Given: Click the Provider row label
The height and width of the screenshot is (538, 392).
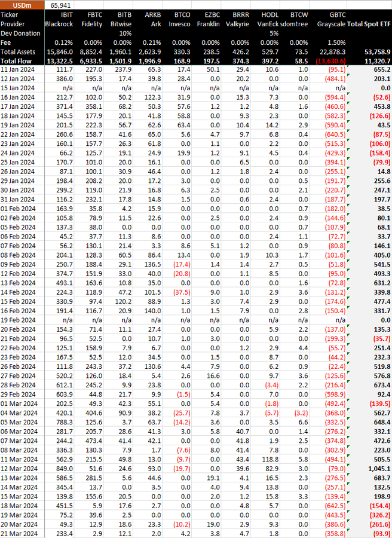Looking at the screenshot, I should coord(13,24).
